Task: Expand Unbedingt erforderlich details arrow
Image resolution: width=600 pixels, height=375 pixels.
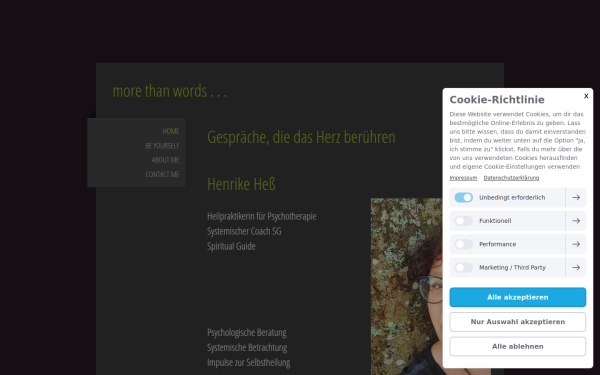Action: (x=576, y=197)
